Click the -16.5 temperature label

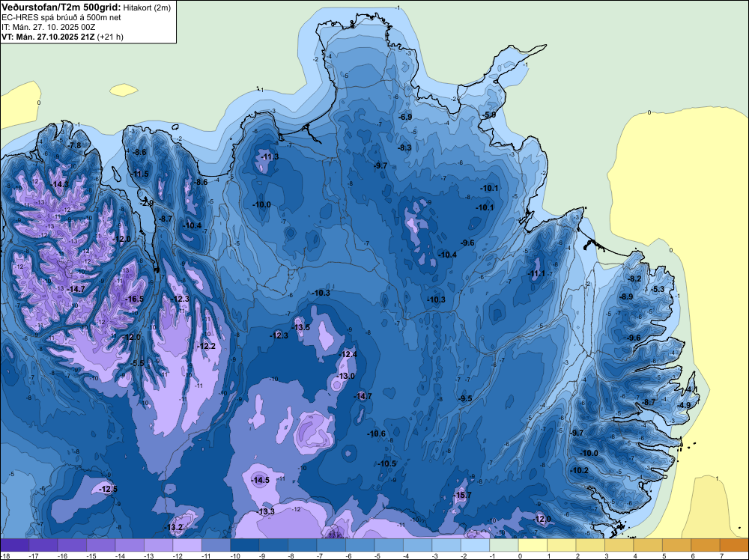point(134,299)
